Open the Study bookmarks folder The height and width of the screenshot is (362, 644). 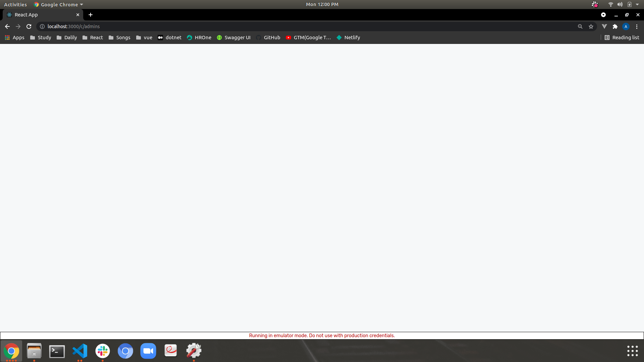pos(41,38)
